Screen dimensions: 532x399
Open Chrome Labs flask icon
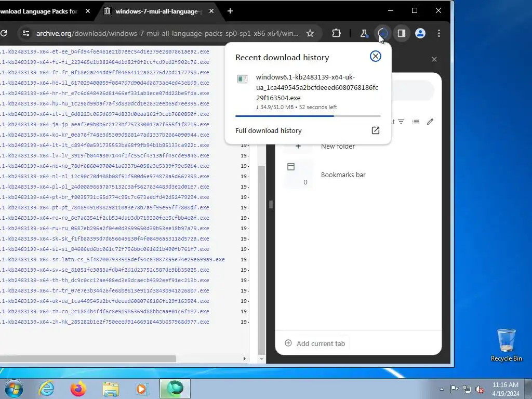pos(364,33)
